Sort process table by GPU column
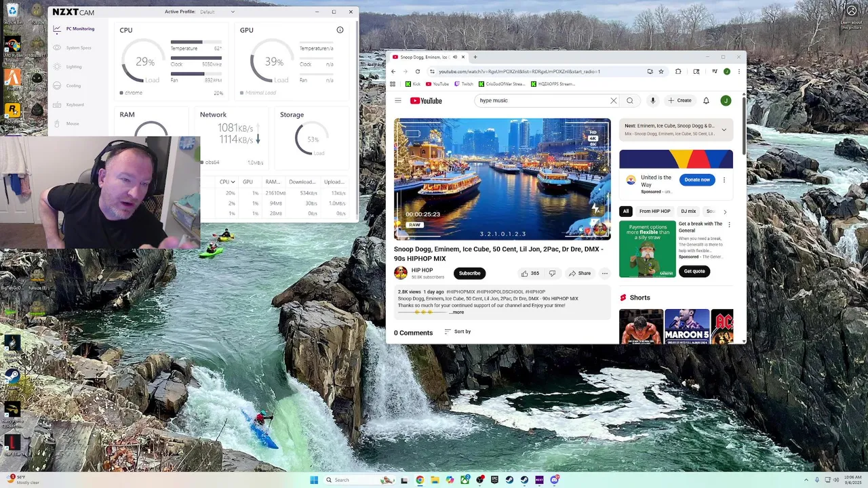The height and width of the screenshot is (488, 868). click(x=248, y=182)
